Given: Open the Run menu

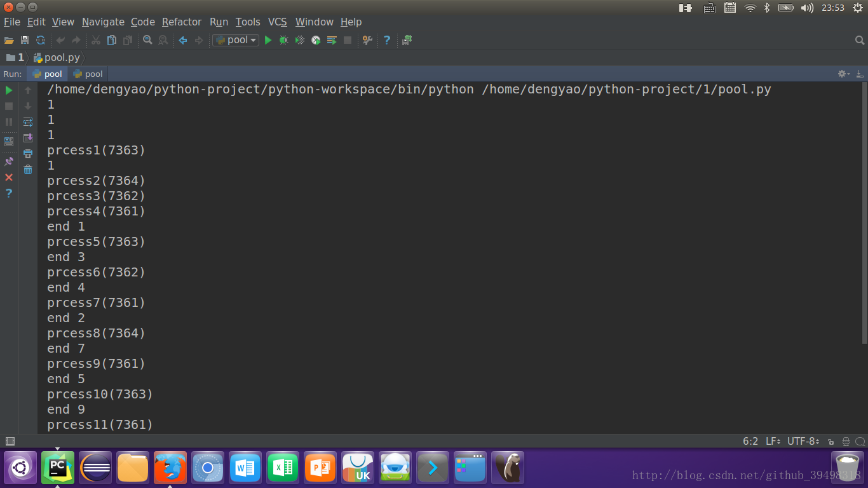Looking at the screenshot, I should tap(219, 22).
